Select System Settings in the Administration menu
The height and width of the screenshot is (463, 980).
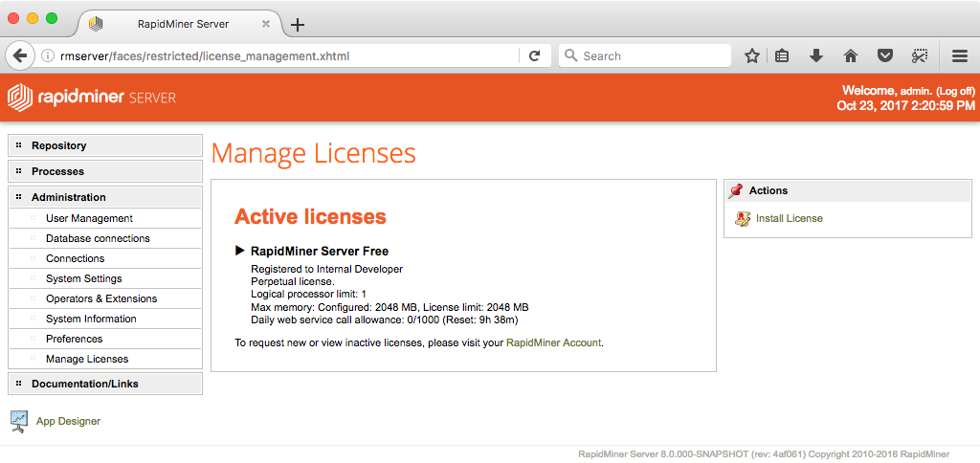coord(83,278)
